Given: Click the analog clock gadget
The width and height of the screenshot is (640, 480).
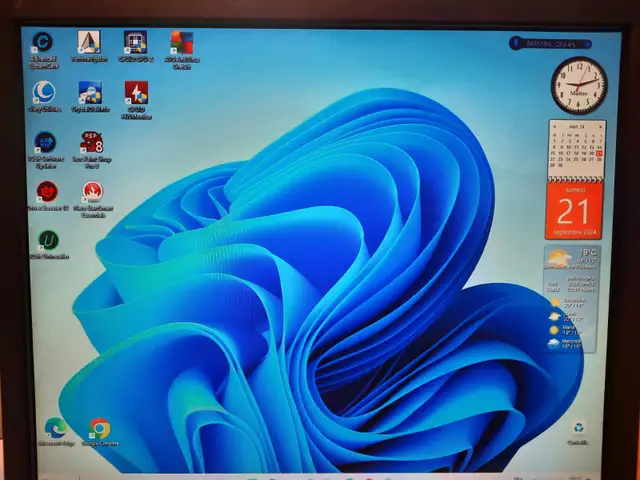Looking at the screenshot, I should point(579,86).
